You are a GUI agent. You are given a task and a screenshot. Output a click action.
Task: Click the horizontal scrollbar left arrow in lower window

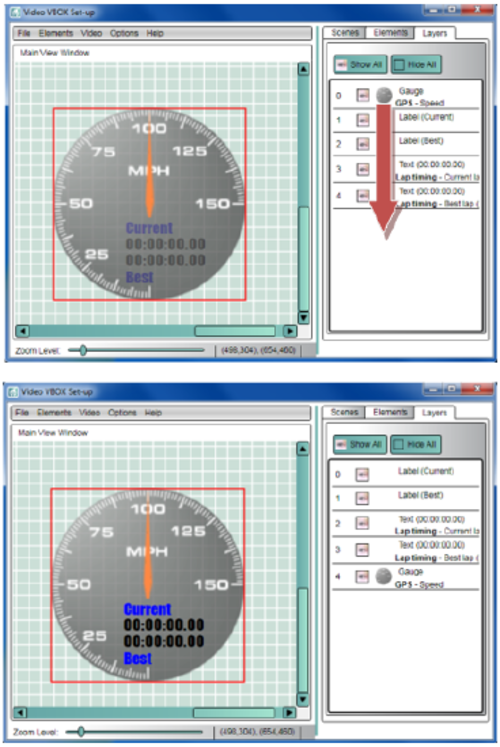click(20, 713)
